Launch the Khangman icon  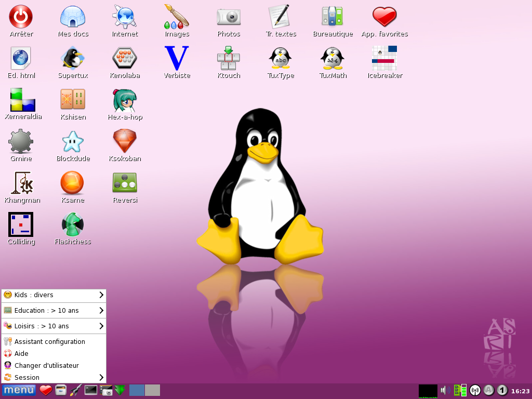[22, 183]
